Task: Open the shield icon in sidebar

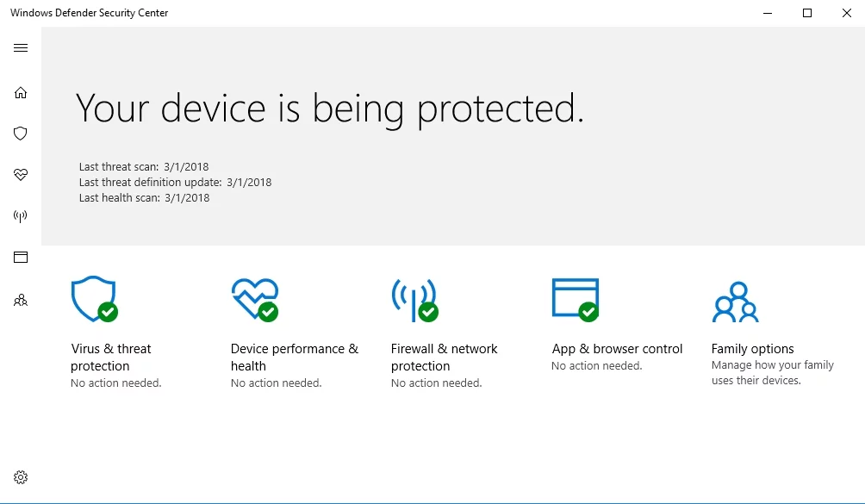Action: coord(21,134)
